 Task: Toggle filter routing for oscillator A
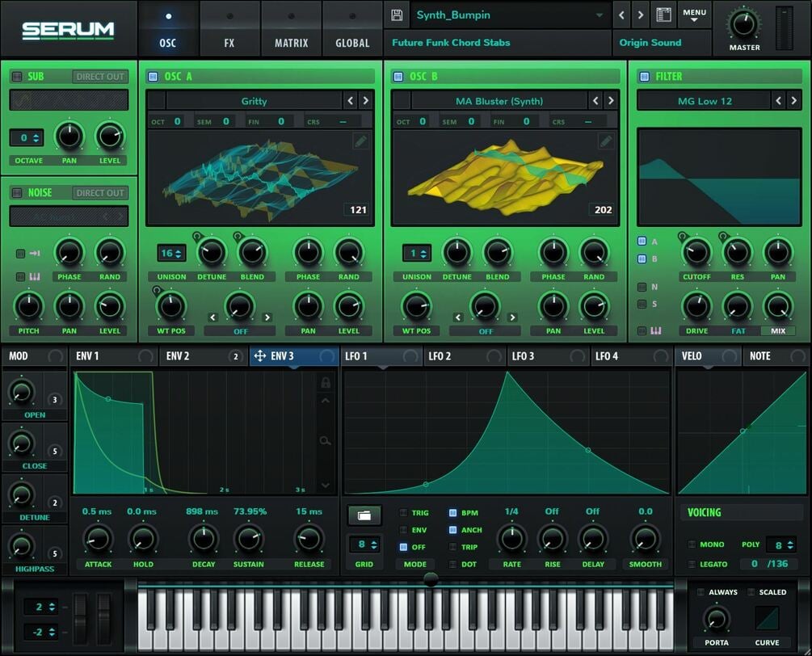(x=642, y=241)
